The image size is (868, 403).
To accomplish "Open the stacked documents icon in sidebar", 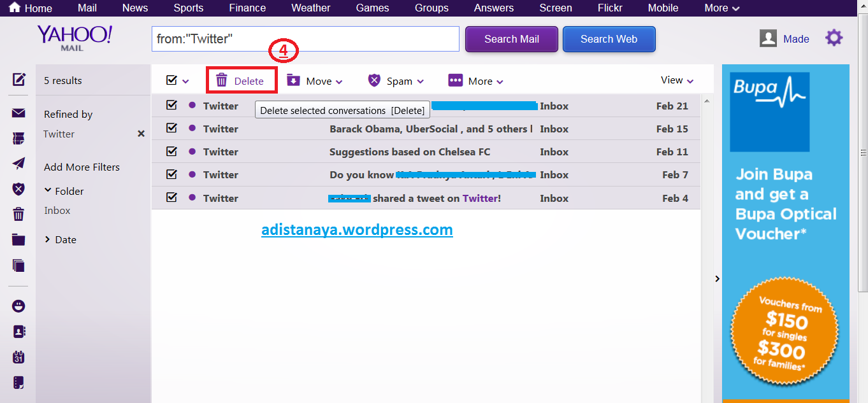I will (18, 265).
